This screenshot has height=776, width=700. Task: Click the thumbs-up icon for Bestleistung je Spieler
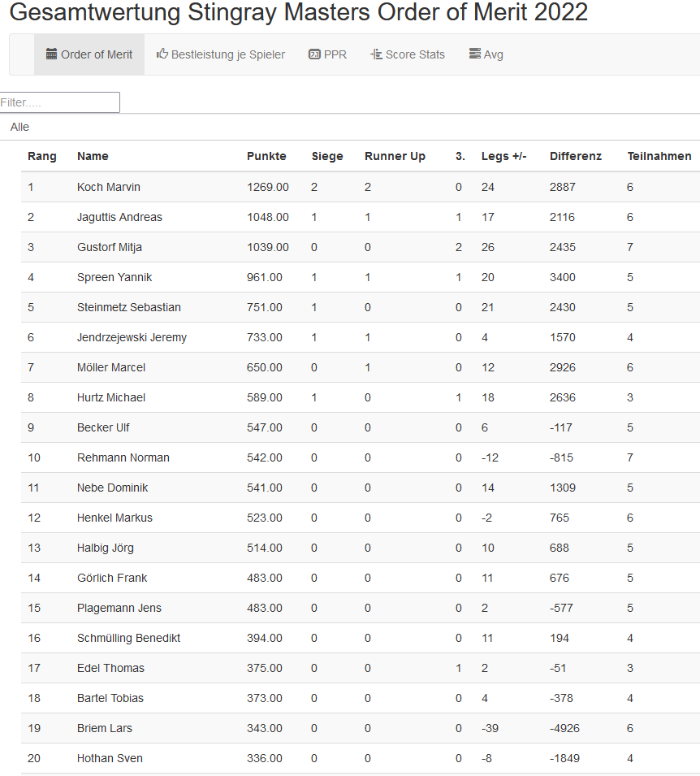coord(162,54)
